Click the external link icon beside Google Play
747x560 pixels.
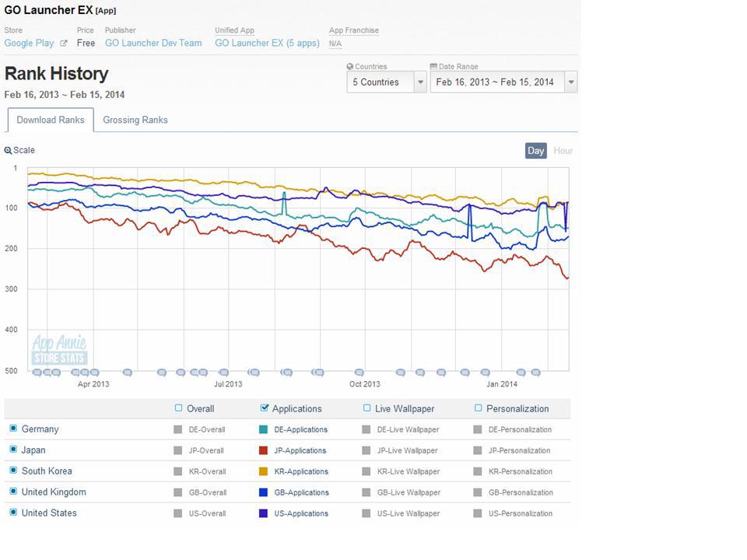coord(64,44)
